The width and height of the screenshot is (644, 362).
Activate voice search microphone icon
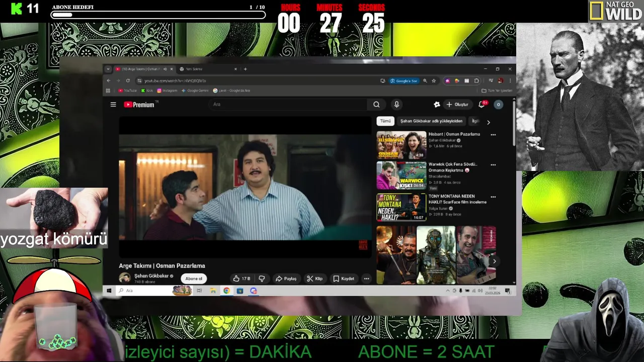tap(396, 105)
